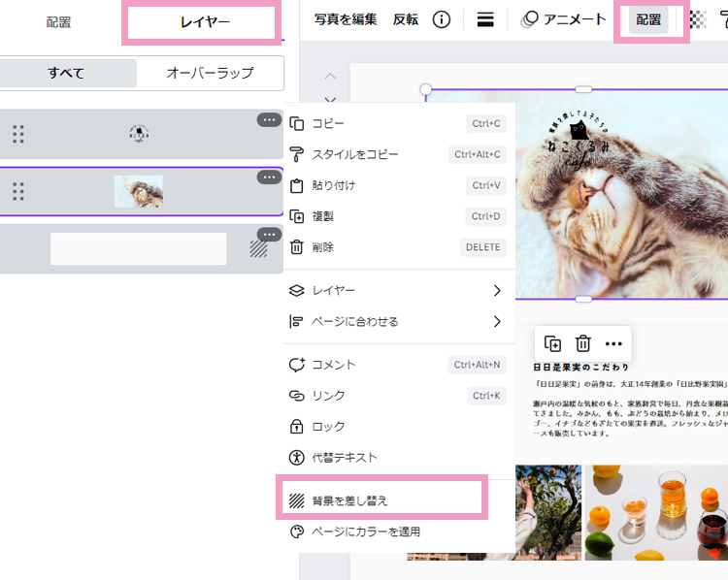Open the transparency checkerboard icon
The height and width of the screenshot is (580, 728).
click(x=698, y=19)
